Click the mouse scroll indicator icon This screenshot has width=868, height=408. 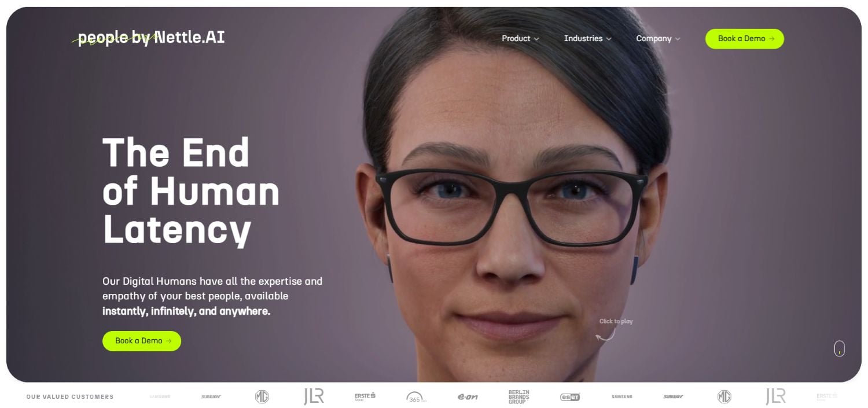point(839,348)
